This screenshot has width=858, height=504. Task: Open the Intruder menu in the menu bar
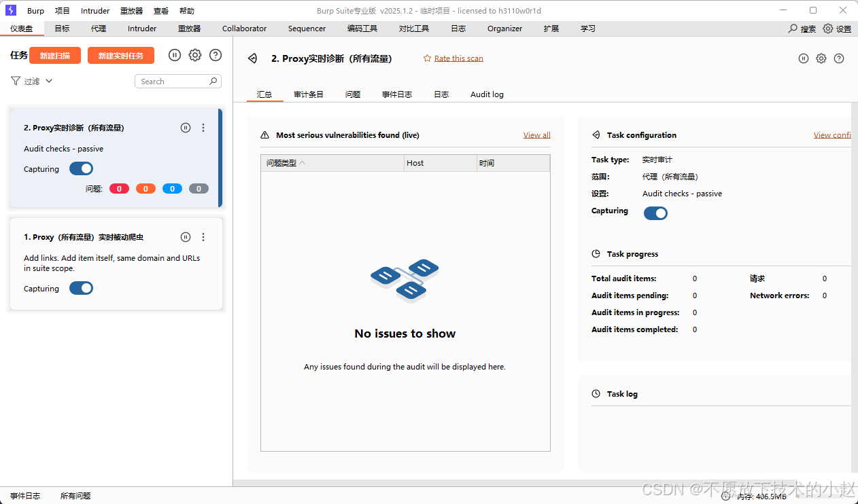pos(95,11)
